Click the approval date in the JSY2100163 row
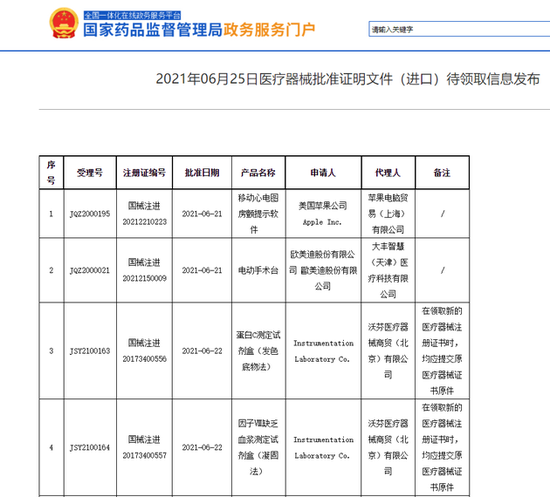Viewport: 550px width, 497px height. [x=202, y=351]
